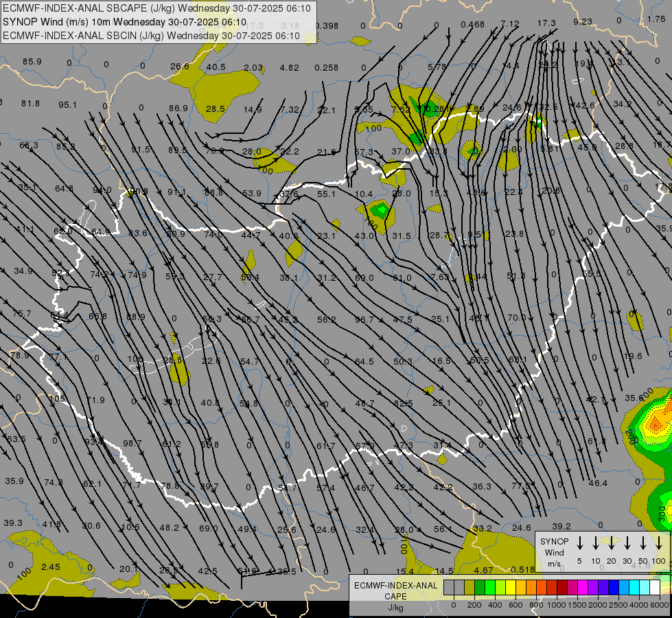Click the 4.82 value on map
This screenshot has height=618, width=672.
coord(289,67)
